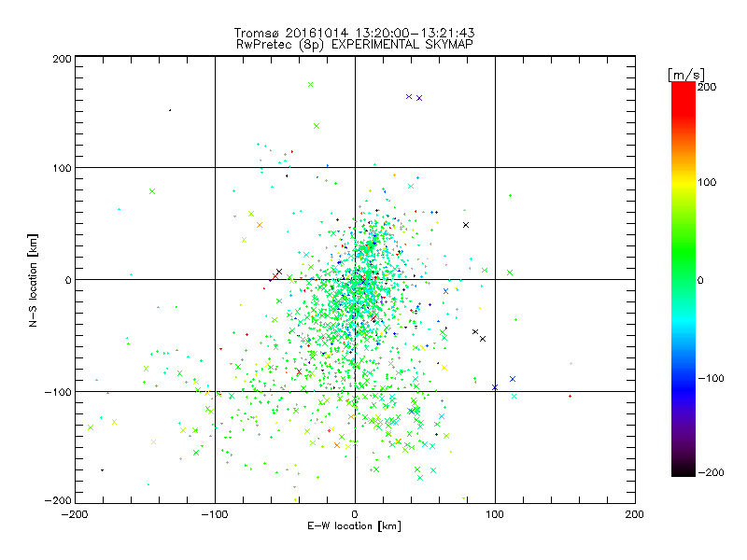Screen dimensions: 747x560
Task: Click the N-S axis tick label '100'
Action: 63,169
